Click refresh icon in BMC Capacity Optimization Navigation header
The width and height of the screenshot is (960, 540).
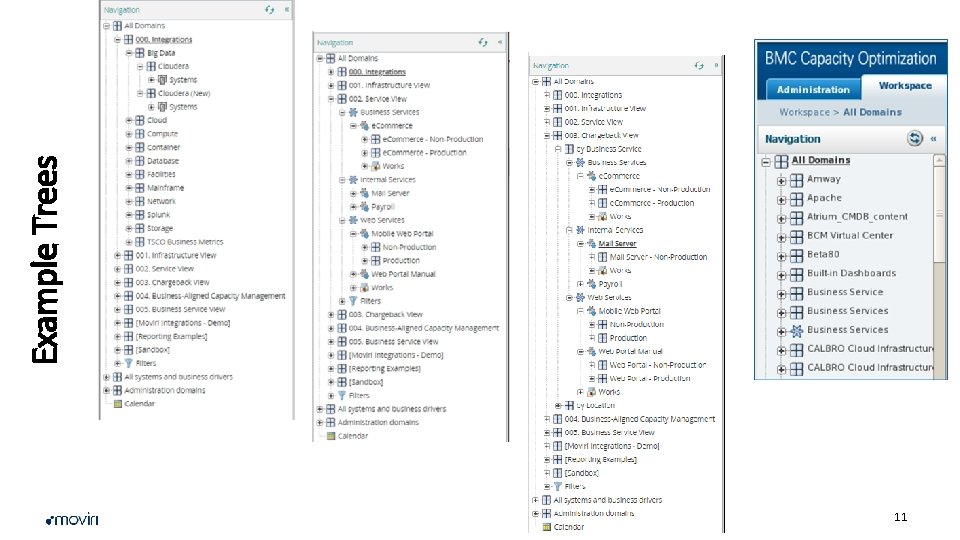914,138
